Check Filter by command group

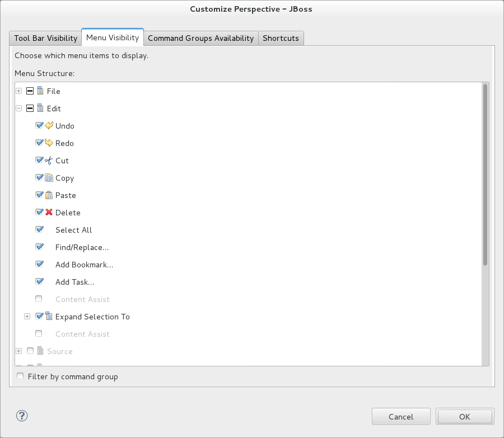(x=20, y=375)
